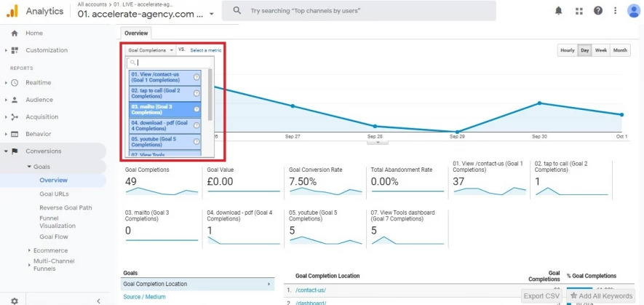Open Goal URLs report

(55, 194)
